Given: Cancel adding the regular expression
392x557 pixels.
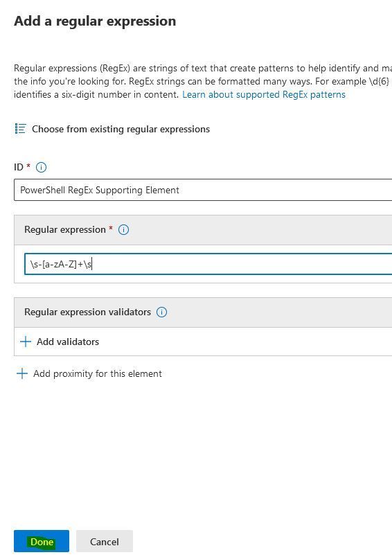Looking at the screenshot, I should tap(105, 541).
